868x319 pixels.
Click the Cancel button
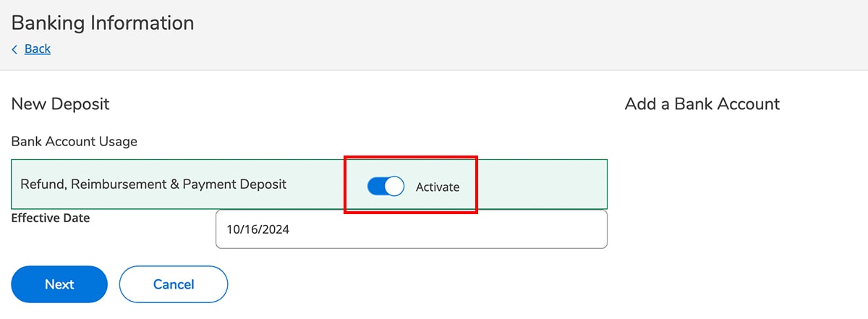point(174,284)
